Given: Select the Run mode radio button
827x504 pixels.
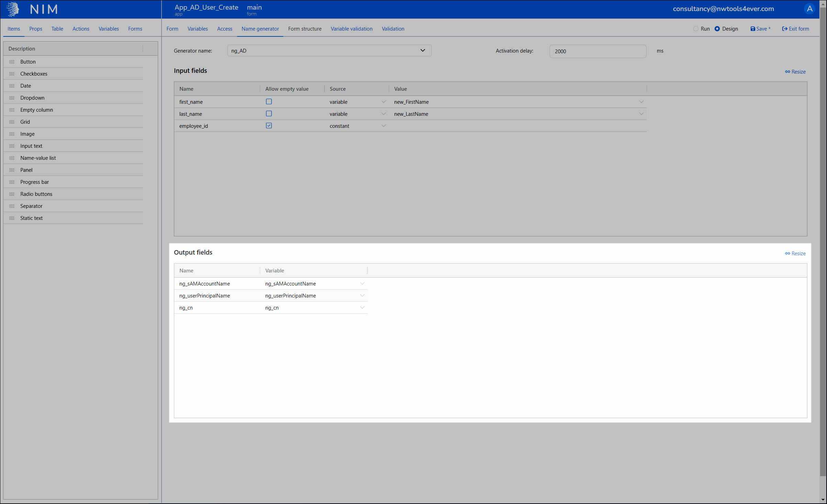Looking at the screenshot, I should coord(696,29).
